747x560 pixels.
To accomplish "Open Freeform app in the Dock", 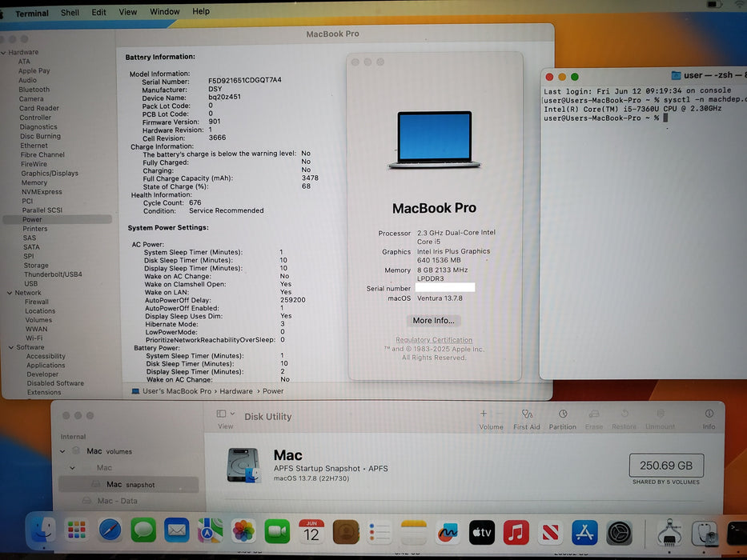I will pos(448,532).
